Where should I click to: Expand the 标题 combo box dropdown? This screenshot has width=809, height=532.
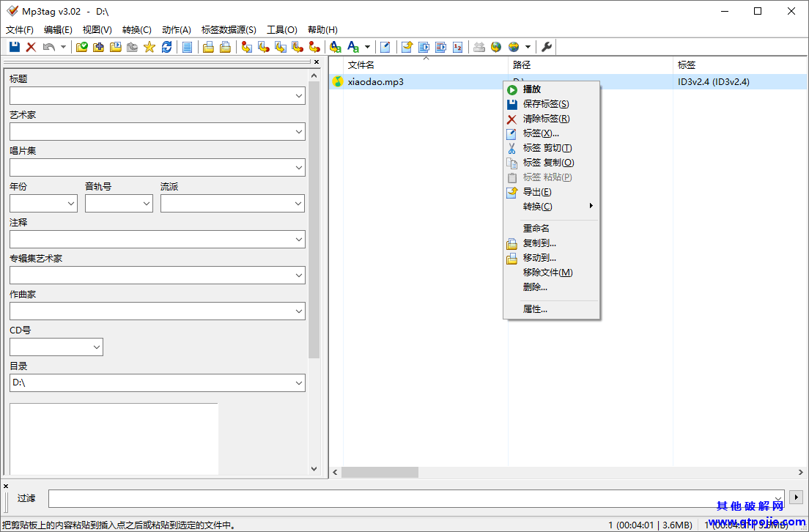coord(299,96)
